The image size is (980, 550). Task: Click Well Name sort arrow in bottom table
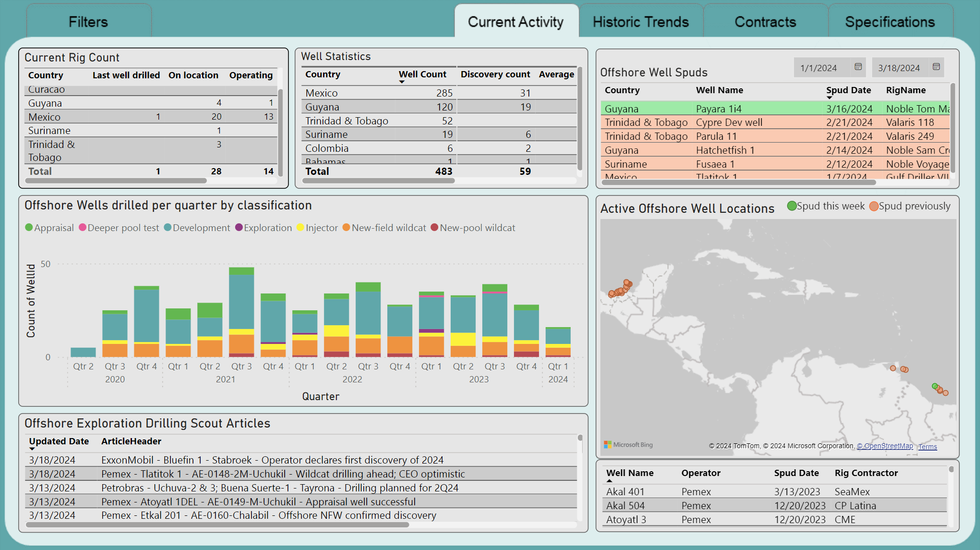pyautogui.click(x=610, y=481)
